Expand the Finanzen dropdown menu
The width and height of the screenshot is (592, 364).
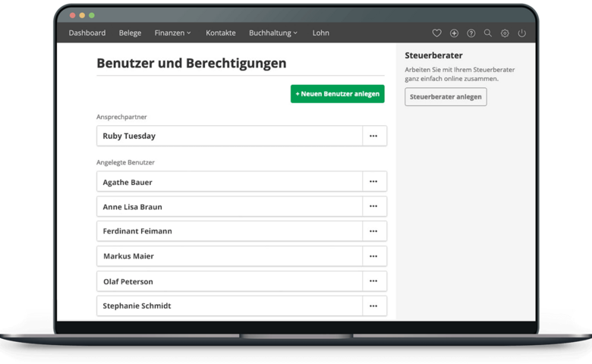pyautogui.click(x=172, y=33)
